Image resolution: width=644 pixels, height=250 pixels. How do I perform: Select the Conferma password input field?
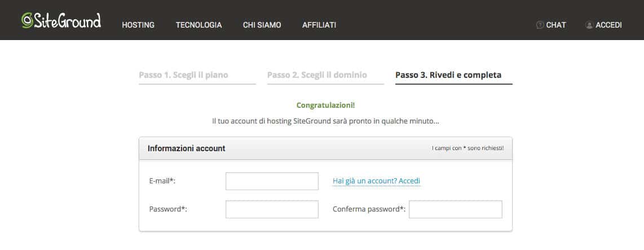click(456, 209)
